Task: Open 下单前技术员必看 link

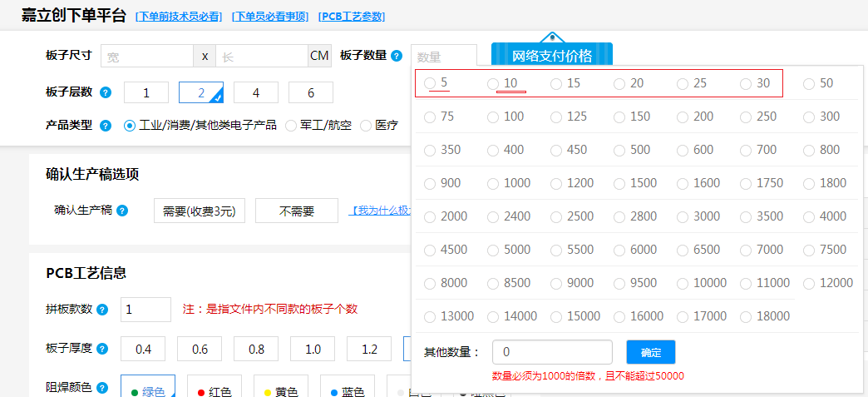Action: 180,16
